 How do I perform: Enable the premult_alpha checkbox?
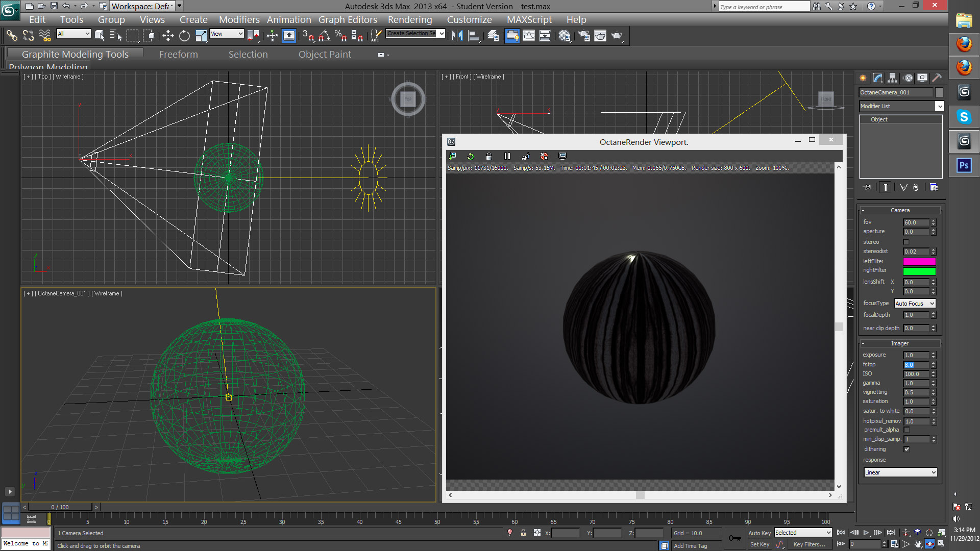click(906, 430)
